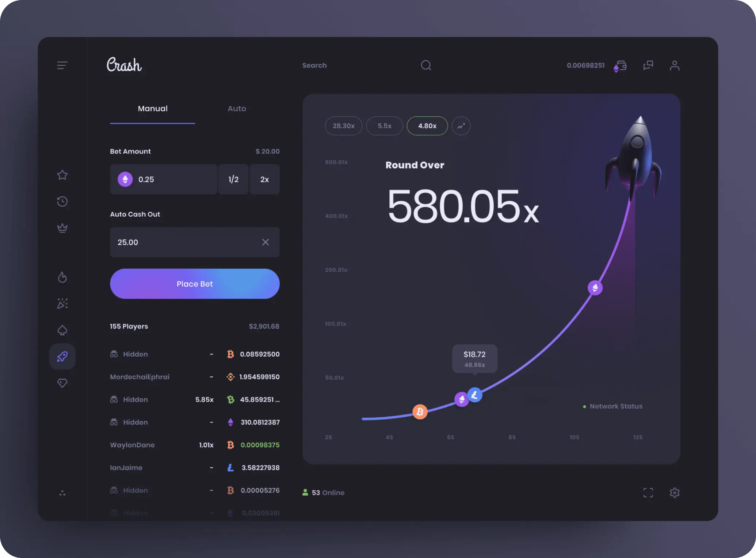Switch to the Auto betting tab
The height and width of the screenshot is (558, 756).
pyautogui.click(x=237, y=109)
